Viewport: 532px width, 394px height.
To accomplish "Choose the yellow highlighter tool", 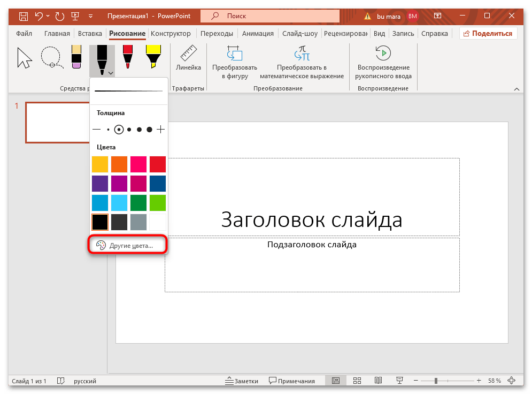I will tap(153, 56).
